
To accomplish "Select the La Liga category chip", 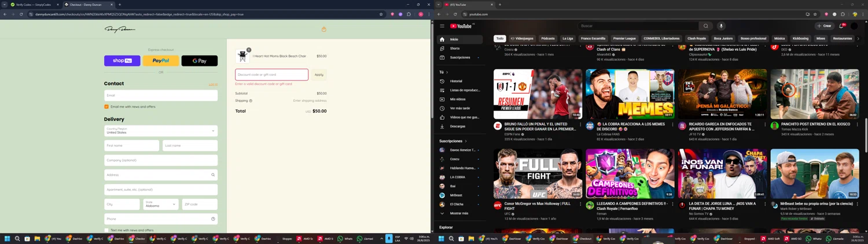I will [x=568, y=39].
